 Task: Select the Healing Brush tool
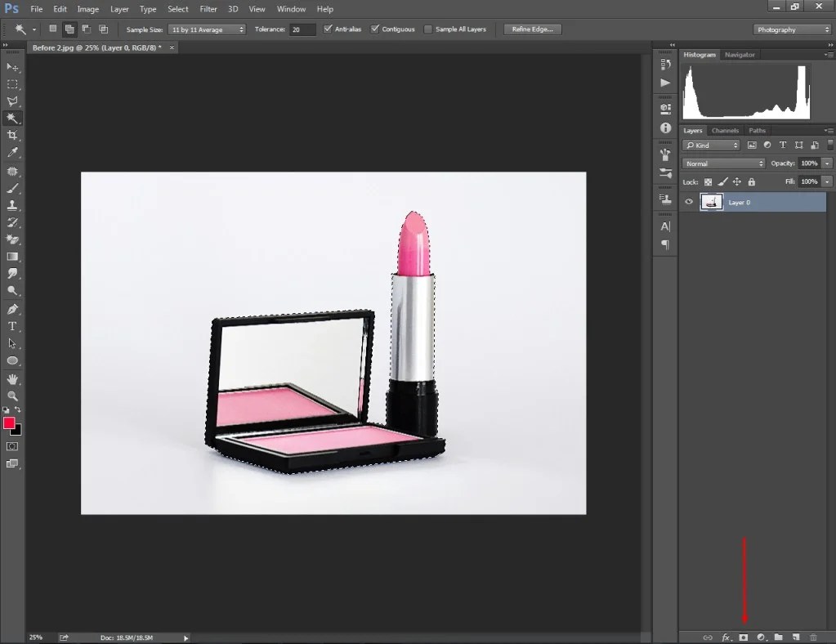click(12, 171)
